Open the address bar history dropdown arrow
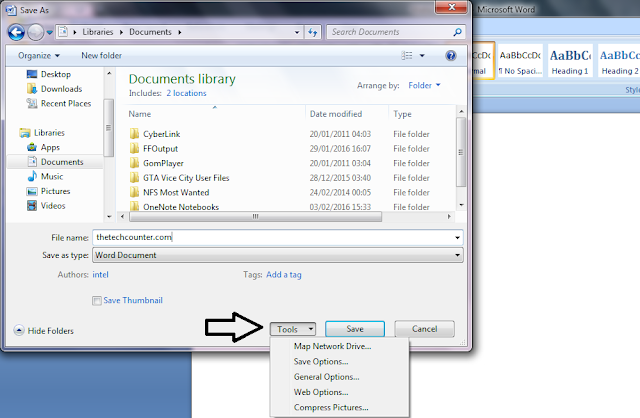Screen dimensions: 640x418 click(x=297, y=32)
